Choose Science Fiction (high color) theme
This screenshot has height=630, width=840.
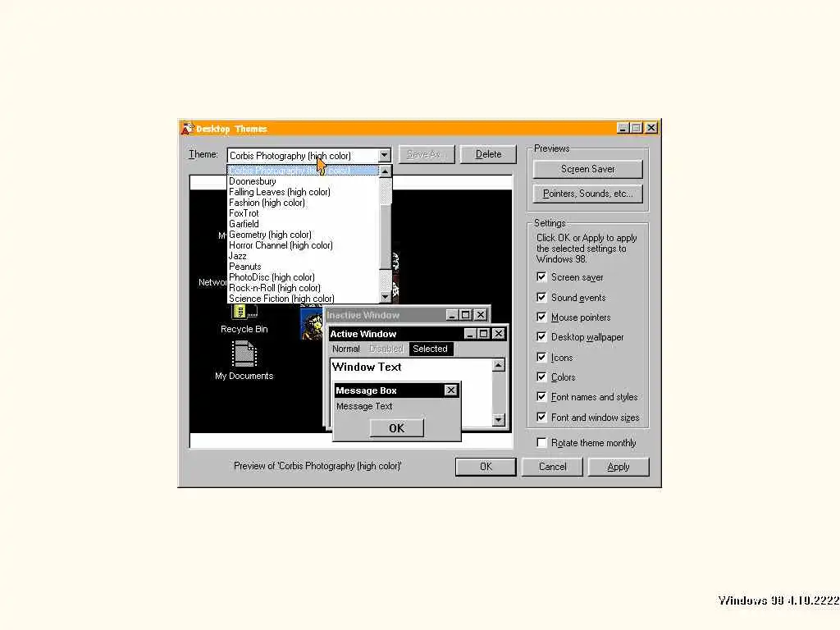click(303, 299)
